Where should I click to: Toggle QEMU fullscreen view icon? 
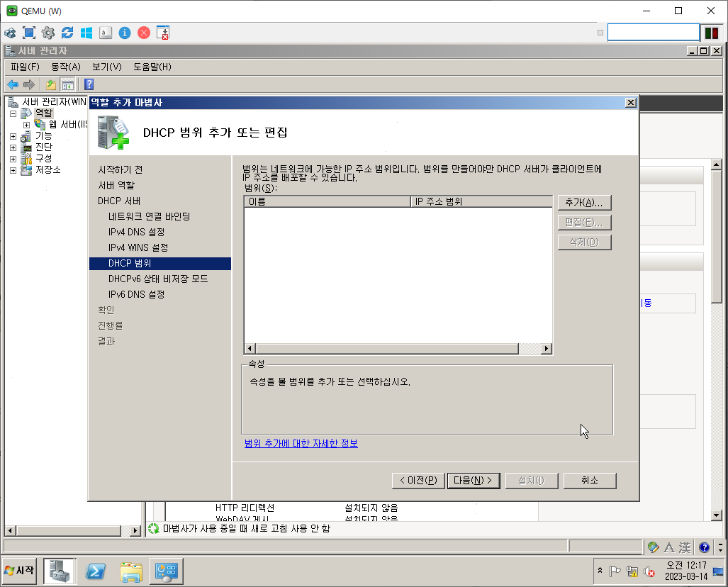[29, 33]
